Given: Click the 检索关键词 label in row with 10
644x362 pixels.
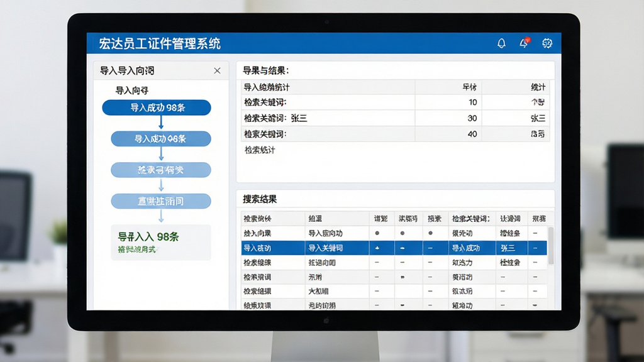Looking at the screenshot, I should tap(265, 102).
